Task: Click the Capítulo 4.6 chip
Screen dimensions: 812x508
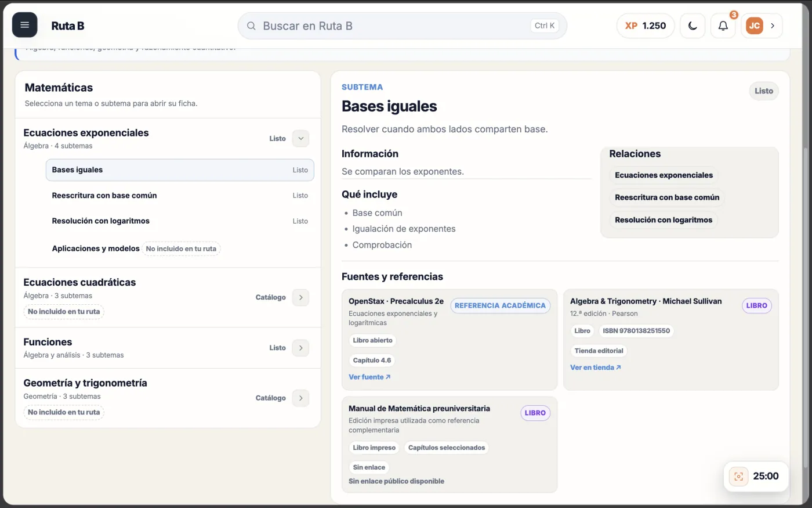Action: pyautogui.click(x=372, y=361)
